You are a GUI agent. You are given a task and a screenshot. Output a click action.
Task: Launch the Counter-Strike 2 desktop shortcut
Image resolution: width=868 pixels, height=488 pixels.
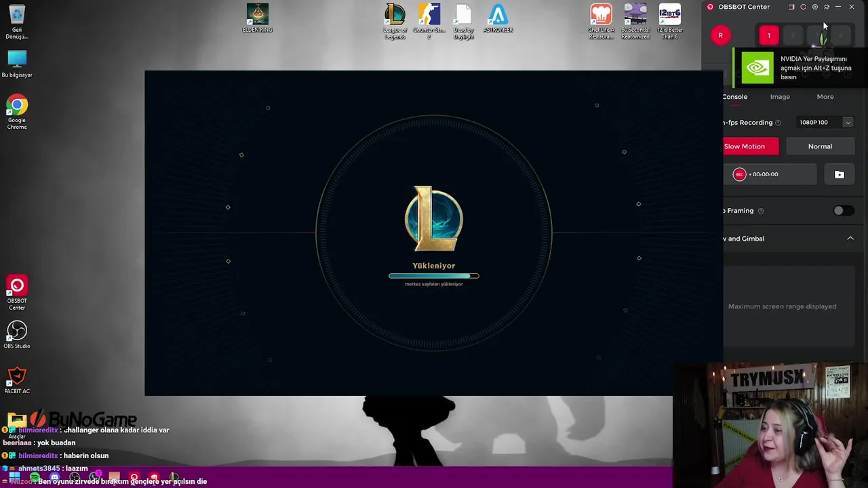tap(429, 22)
